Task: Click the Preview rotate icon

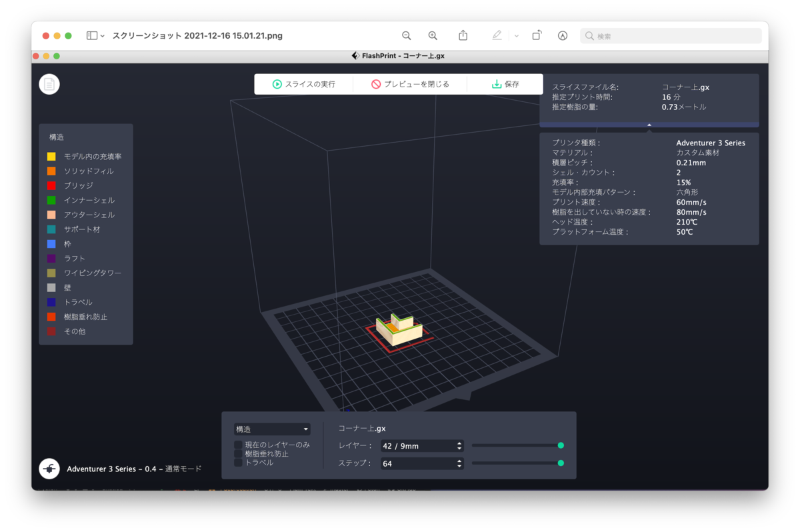Action: [537, 35]
